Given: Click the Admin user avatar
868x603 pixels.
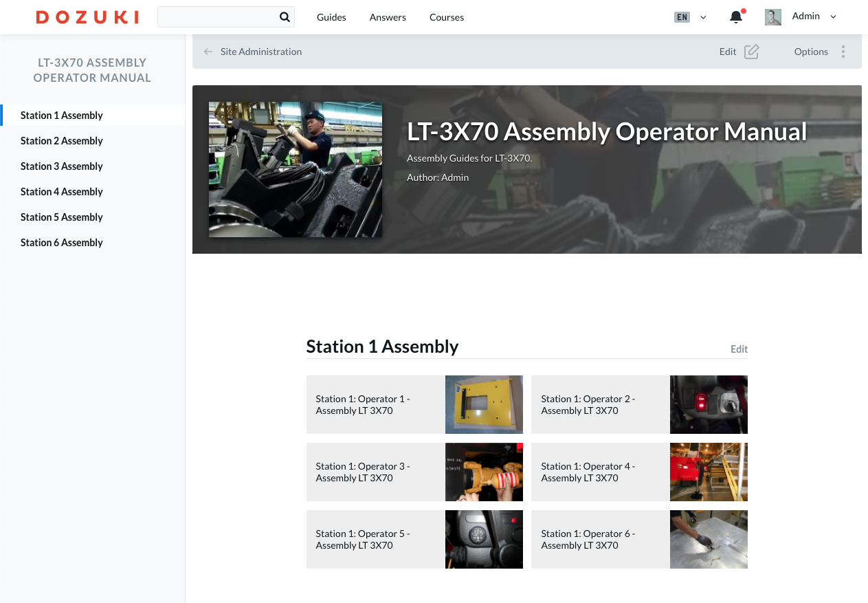Looking at the screenshot, I should tap(773, 17).
